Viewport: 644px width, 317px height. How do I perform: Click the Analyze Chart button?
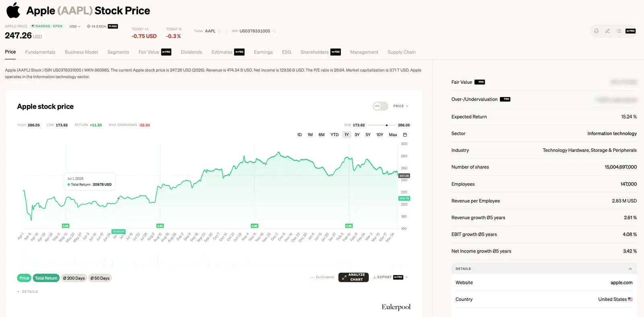coord(353,277)
